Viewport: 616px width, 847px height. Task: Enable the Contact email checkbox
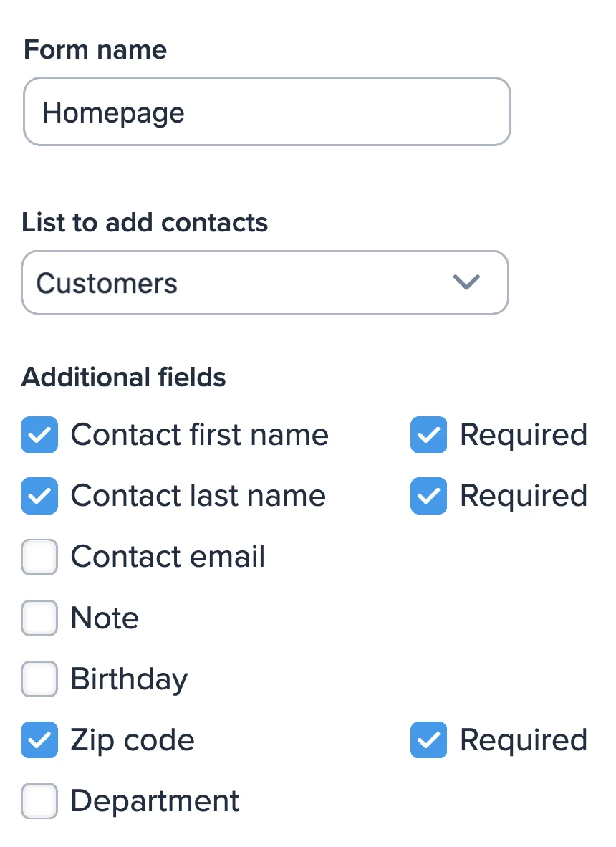[x=39, y=557]
